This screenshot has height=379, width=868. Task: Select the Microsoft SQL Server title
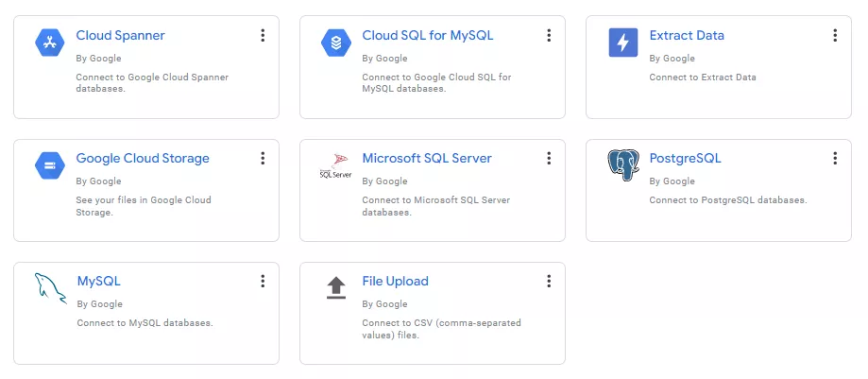click(427, 159)
